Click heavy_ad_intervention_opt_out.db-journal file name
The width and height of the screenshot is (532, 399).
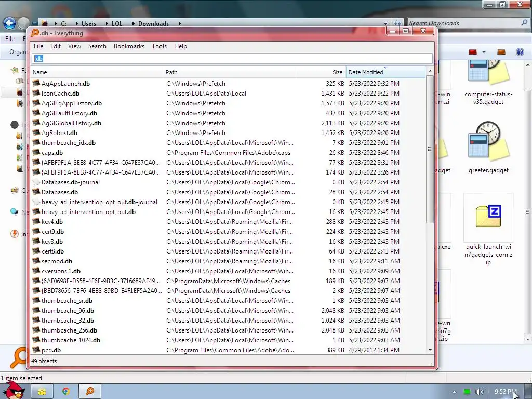(x=99, y=202)
